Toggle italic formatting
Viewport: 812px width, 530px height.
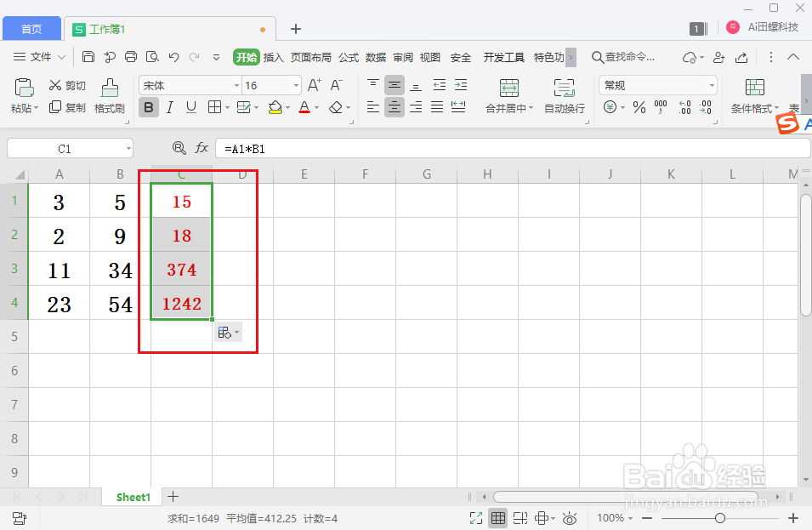(x=168, y=107)
